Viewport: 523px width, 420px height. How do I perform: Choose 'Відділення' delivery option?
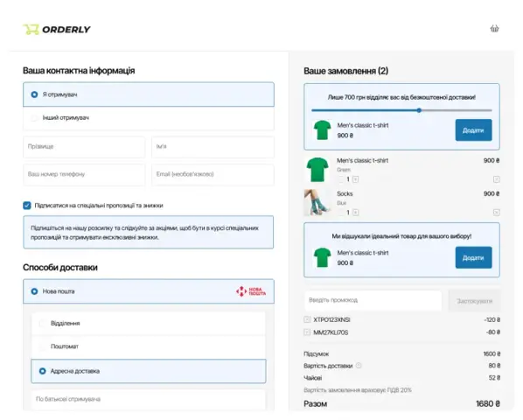click(42, 323)
